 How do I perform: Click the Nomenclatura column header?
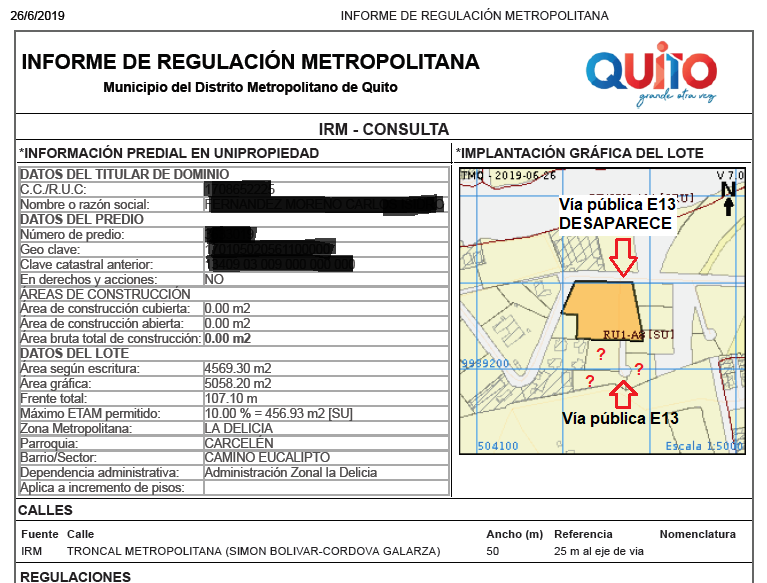pos(698,534)
